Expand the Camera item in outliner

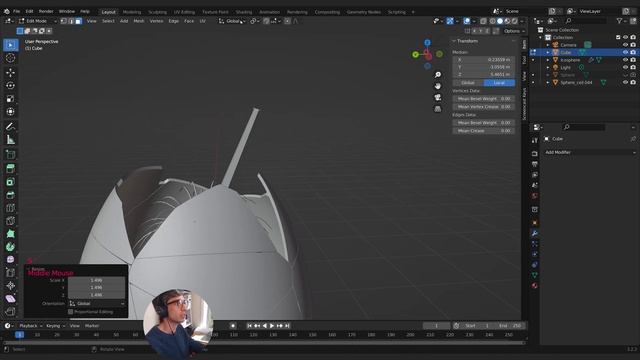(548, 45)
